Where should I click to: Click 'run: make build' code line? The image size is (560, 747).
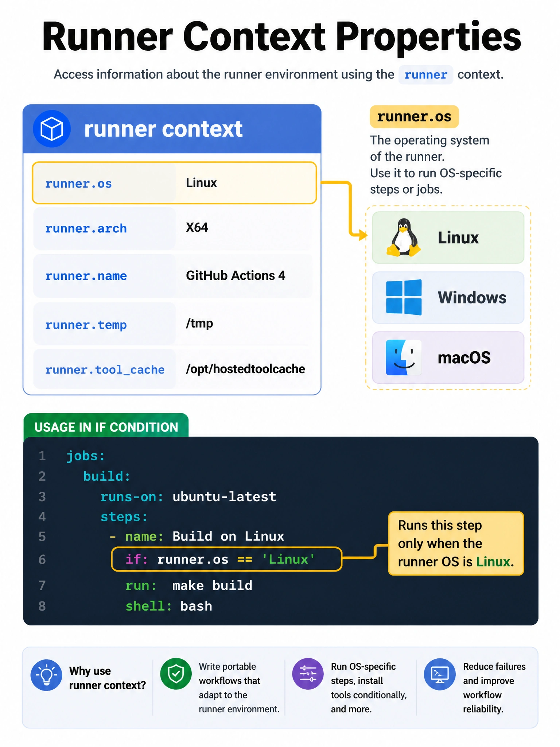point(189,586)
